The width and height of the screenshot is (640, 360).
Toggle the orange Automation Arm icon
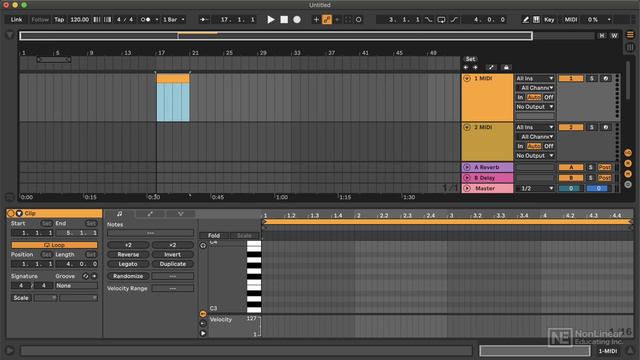click(x=327, y=20)
